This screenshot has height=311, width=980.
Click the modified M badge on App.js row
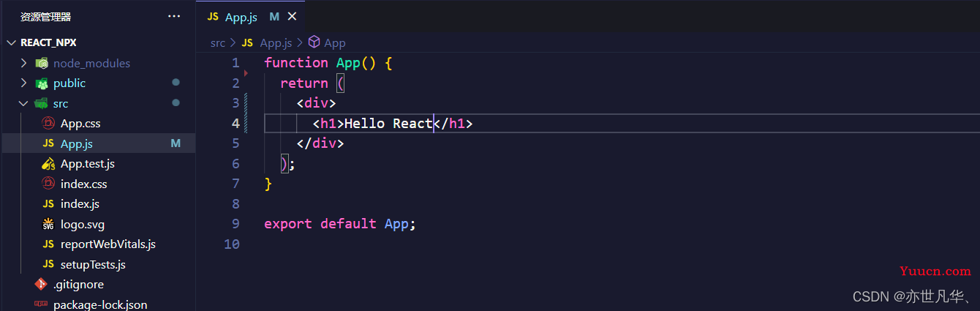(176, 143)
